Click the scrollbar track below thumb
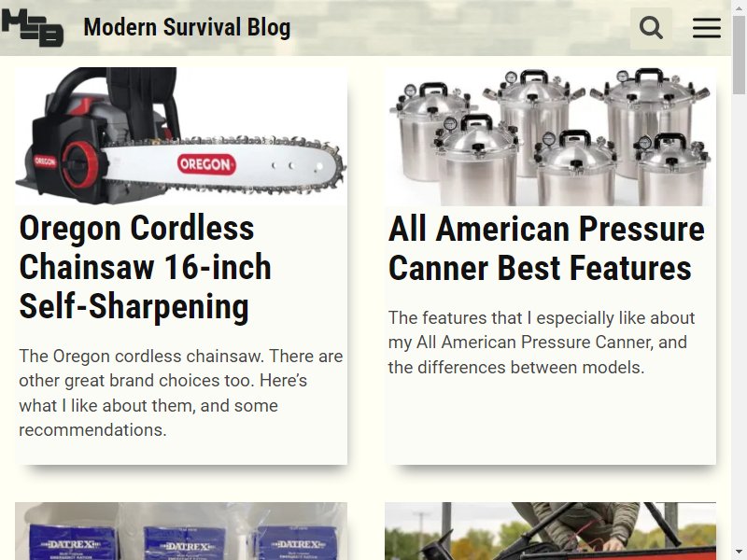 point(739,319)
